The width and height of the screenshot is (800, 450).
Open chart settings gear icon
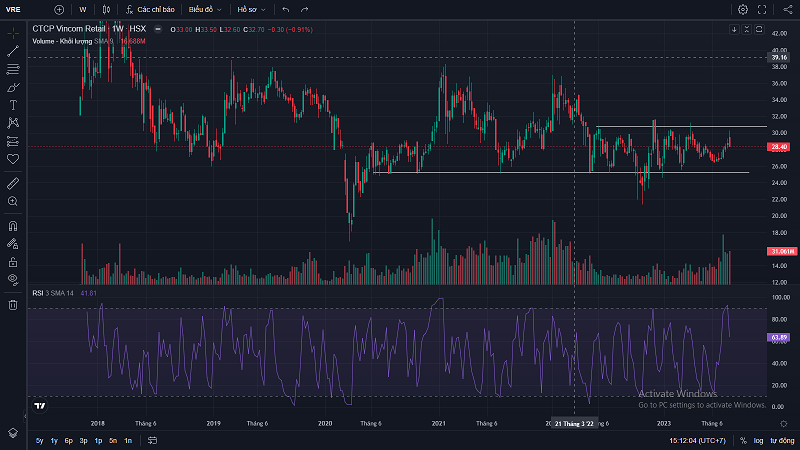point(743,9)
